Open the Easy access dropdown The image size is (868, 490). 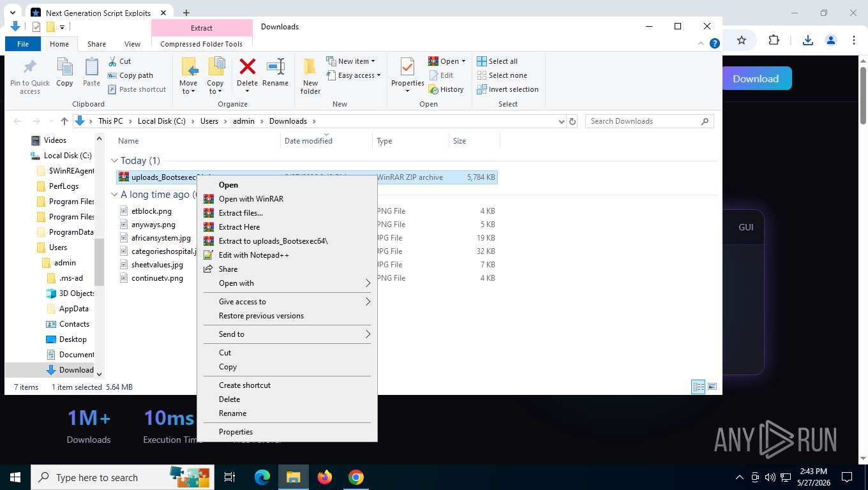coord(353,75)
